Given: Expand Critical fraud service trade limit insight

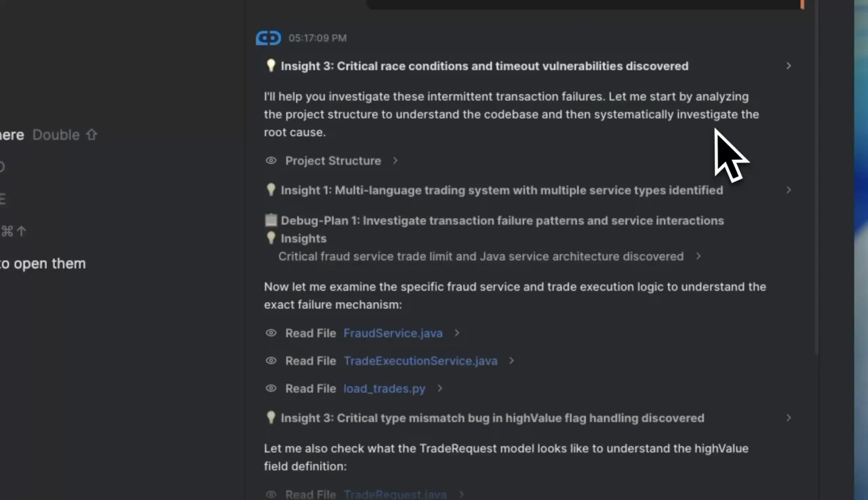Looking at the screenshot, I should [698, 256].
